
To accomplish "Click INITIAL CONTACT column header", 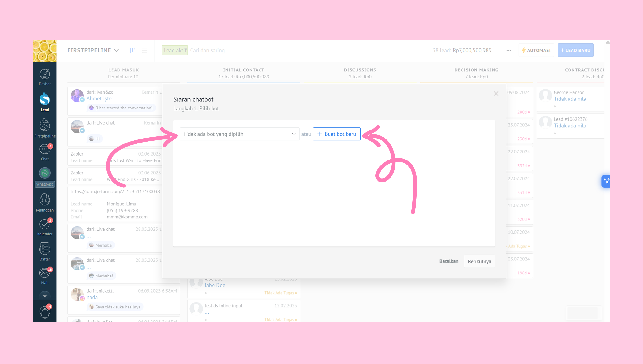I will point(243,70).
